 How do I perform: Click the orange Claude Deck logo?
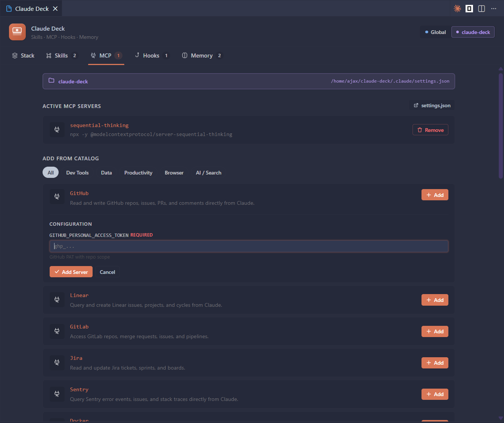17,32
